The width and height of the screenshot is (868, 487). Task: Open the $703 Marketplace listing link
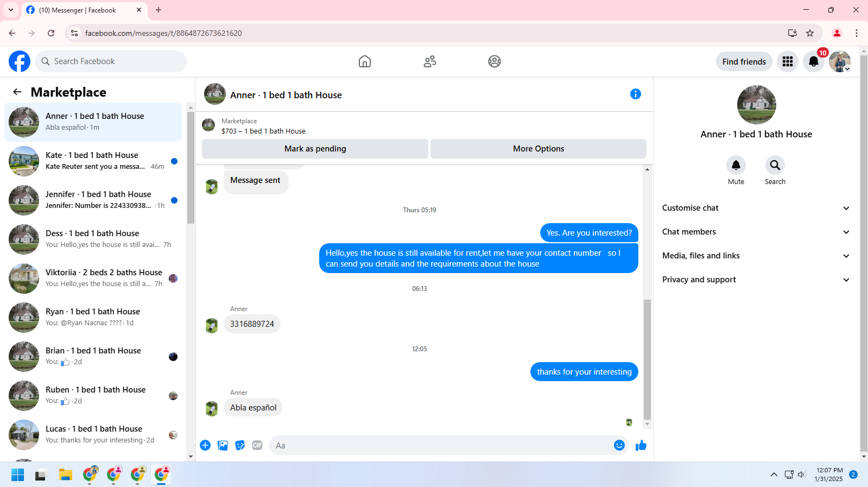(263, 131)
